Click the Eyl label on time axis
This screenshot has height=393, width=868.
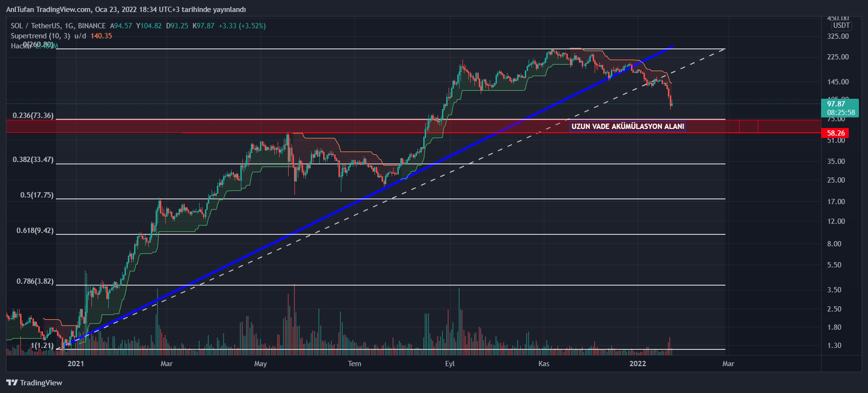click(x=450, y=364)
